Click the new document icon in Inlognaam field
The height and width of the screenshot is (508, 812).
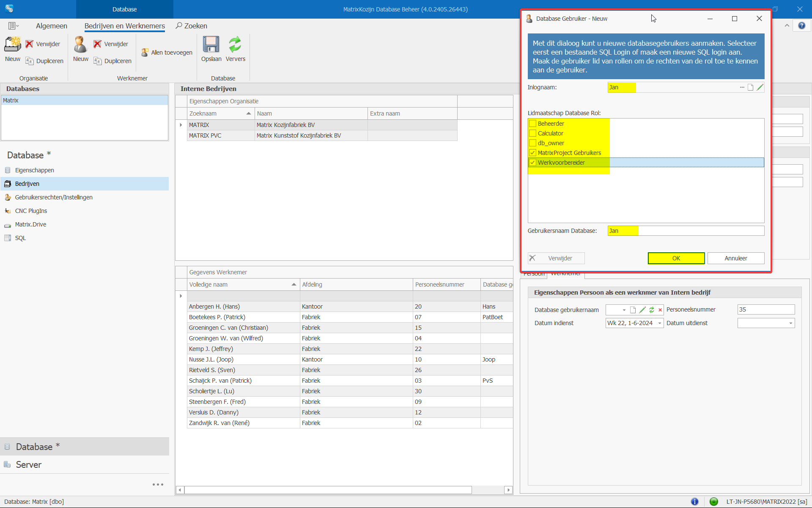[x=751, y=87]
